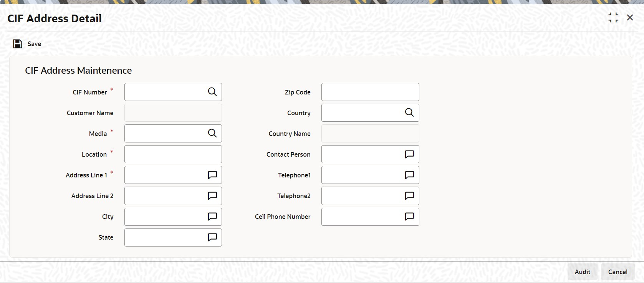
Task: Open Contact Person editor popup icon
Action: click(409, 154)
